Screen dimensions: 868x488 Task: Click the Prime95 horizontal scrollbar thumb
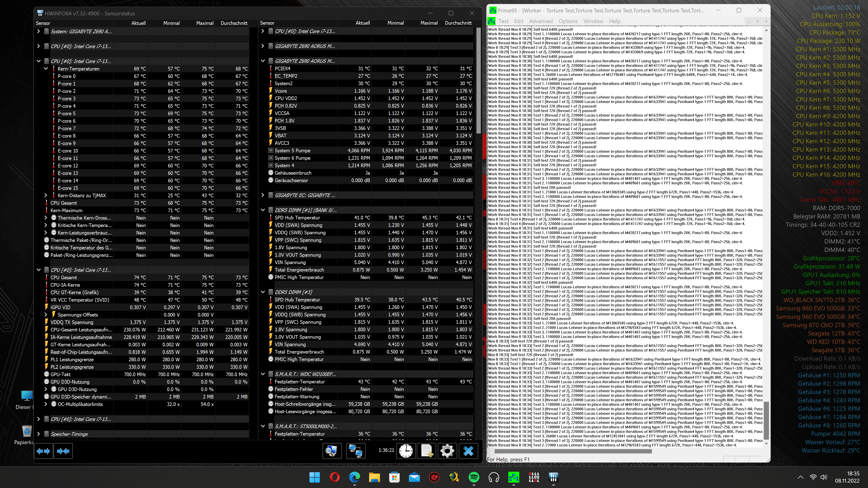click(x=573, y=451)
